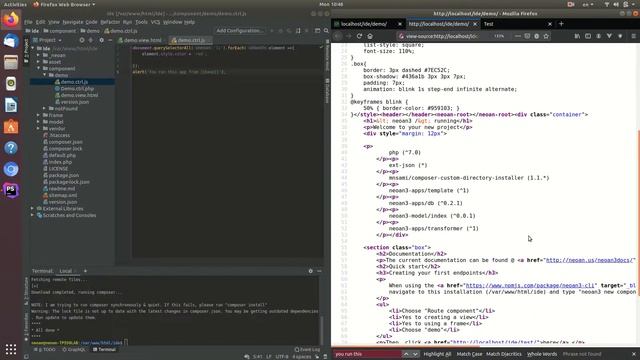The image size is (640, 360).
Task: Click the view-source page vertical scrollbar
Action: pos(638,212)
